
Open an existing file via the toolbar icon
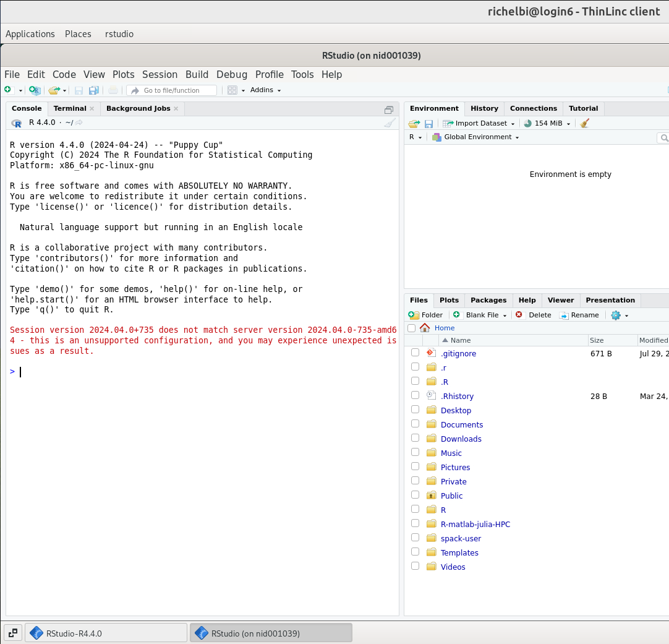coord(53,90)
